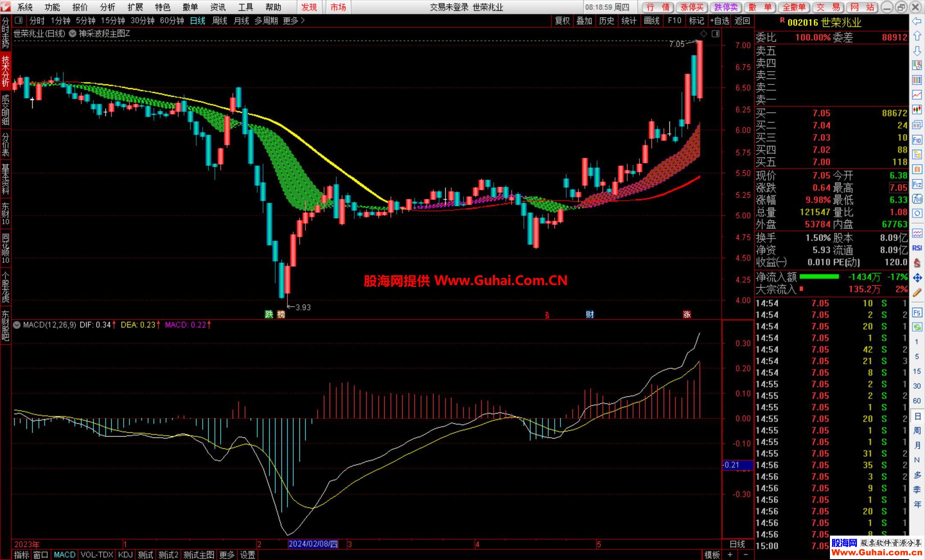Viewport: 925px width, 560px height.
Task: Click the down arrow icon in right toolbar
Action: [x=917, y=51]
